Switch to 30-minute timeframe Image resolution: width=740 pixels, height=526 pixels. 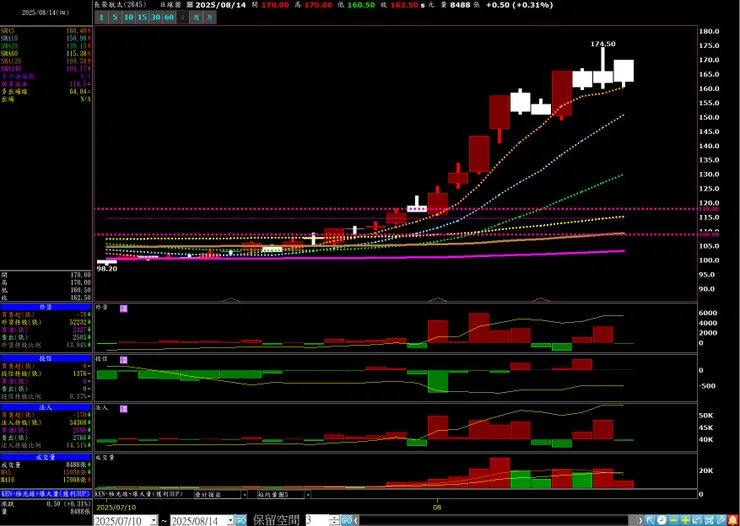156,17
